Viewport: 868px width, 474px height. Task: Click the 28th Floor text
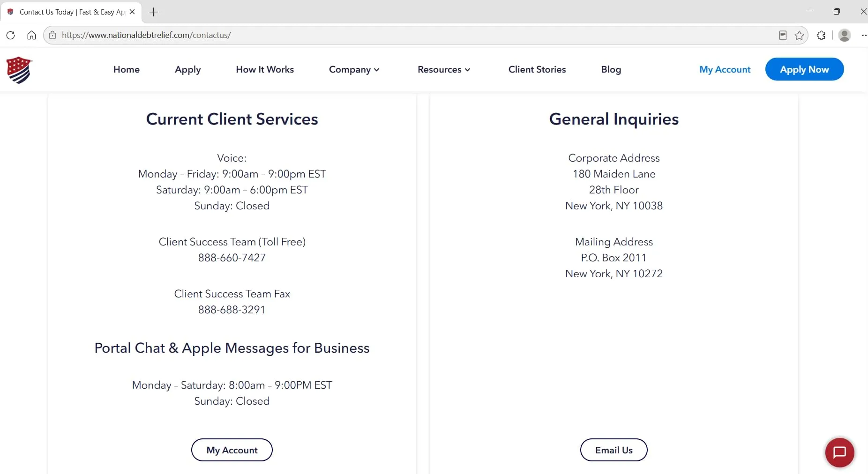coord(614,190)
